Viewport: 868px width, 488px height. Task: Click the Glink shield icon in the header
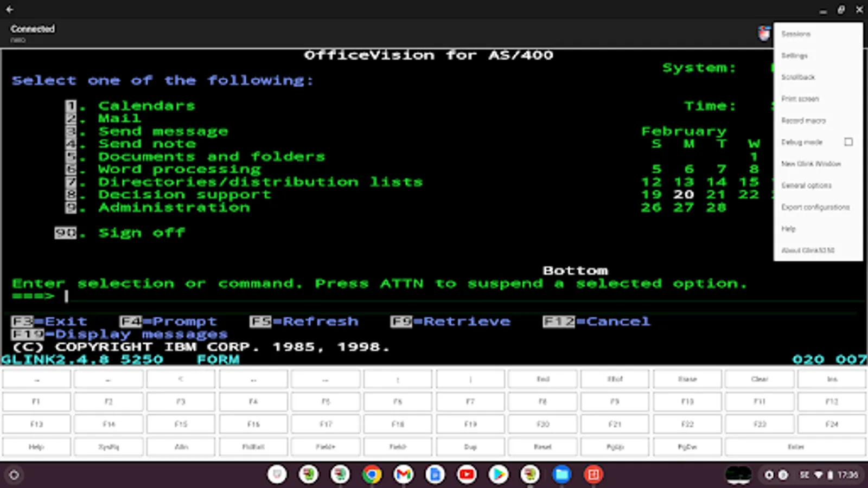click(764, 34)
